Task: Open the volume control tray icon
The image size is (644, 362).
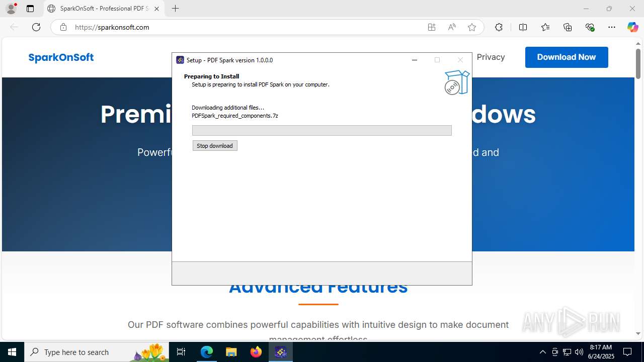Action: click(x=579, y=352)
